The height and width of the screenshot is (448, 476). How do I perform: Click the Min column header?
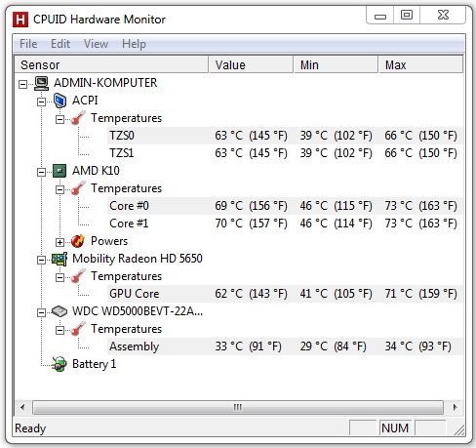(x=336, y=64)
